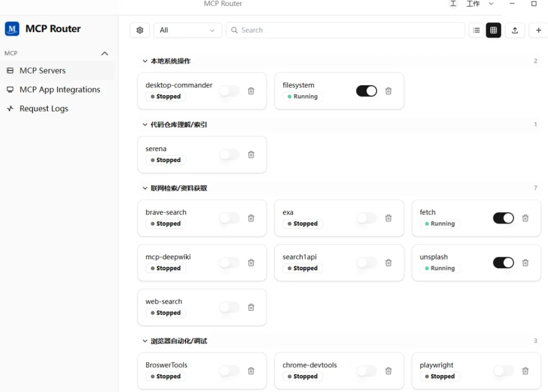Viewport: 548px width, 392px height.
Task: Delete the filesystem server
Action: (388, 91)
